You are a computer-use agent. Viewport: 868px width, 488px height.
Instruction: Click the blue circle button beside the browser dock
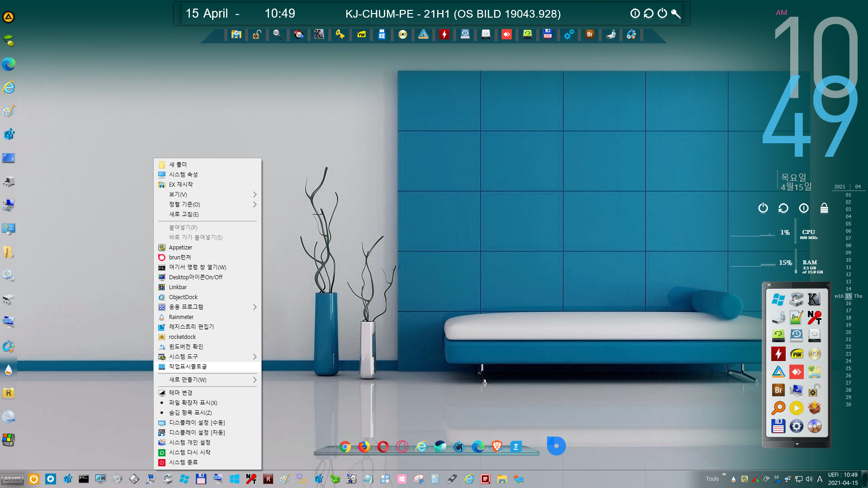tap(556, 446)
